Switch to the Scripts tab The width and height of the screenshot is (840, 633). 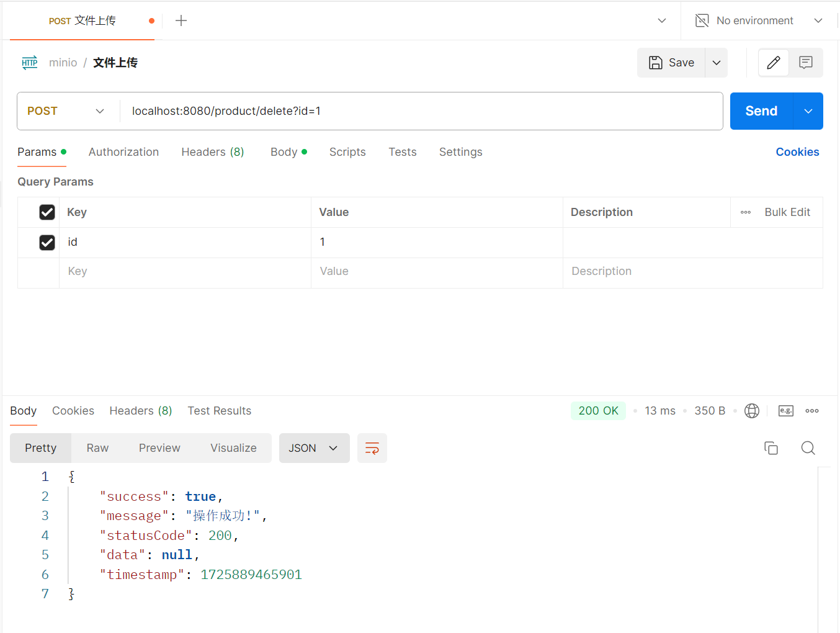347,152
